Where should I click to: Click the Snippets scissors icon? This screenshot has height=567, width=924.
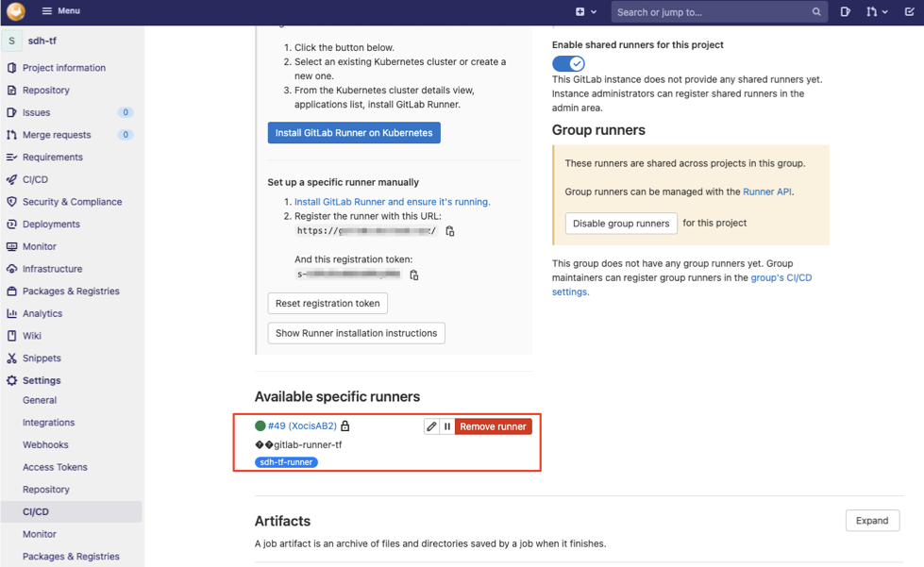(11, 359)
